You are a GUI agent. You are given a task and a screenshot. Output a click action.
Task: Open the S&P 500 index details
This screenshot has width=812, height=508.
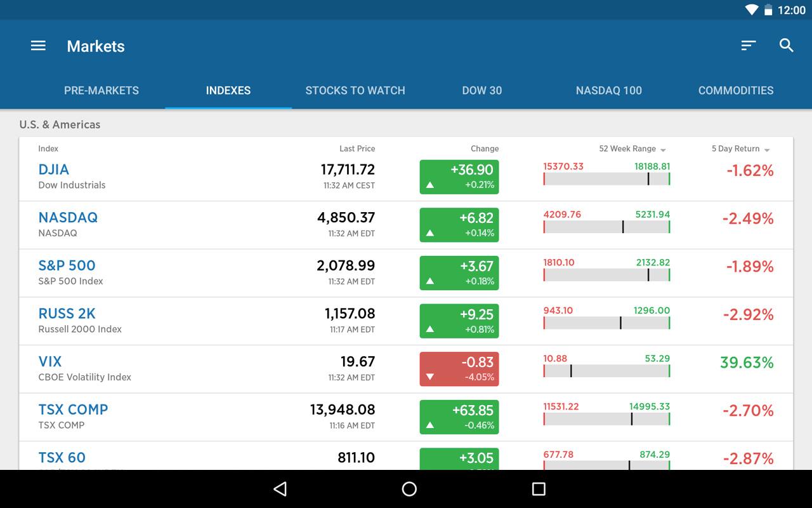point(67,265)
